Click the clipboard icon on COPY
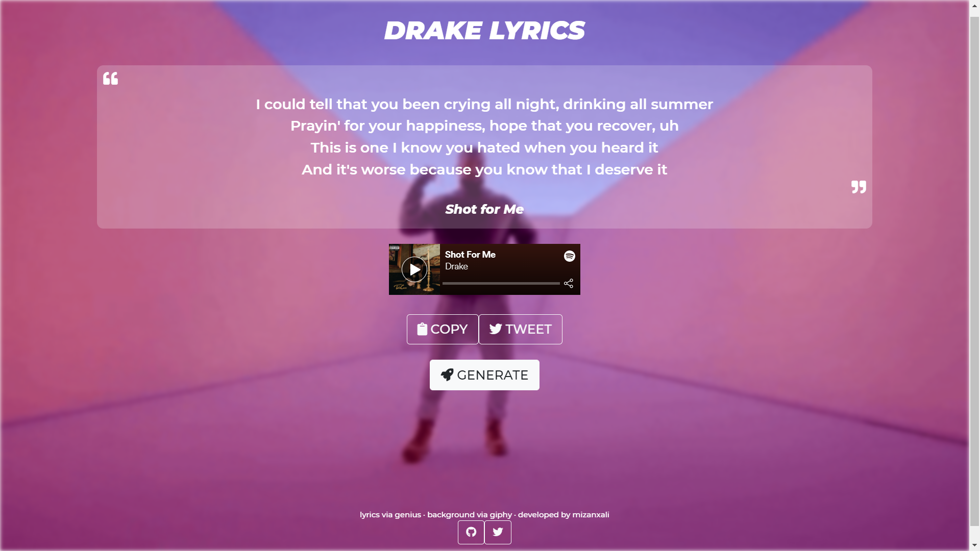 point(422,329)
